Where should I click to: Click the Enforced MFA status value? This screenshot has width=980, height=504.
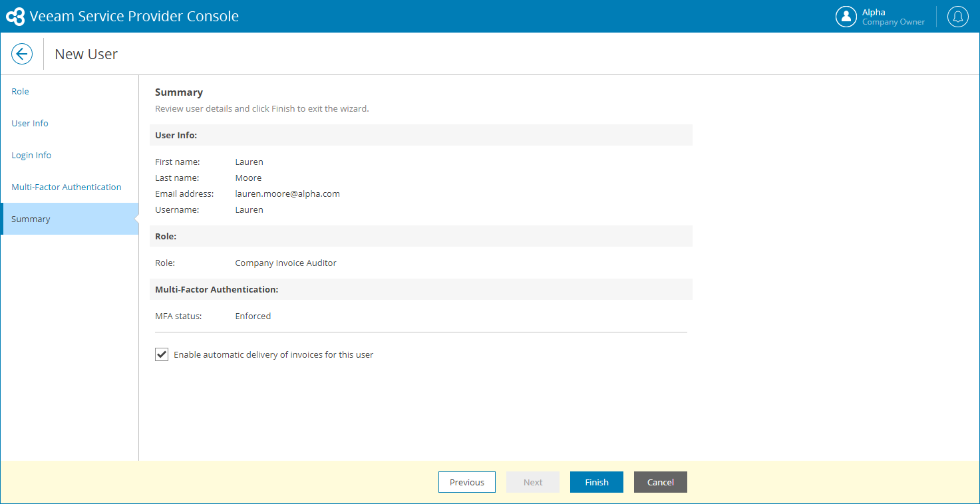[253, 316]
